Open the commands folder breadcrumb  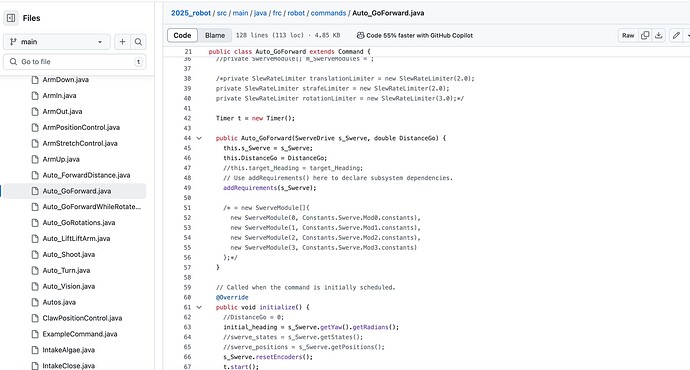[x=328, y=13]
